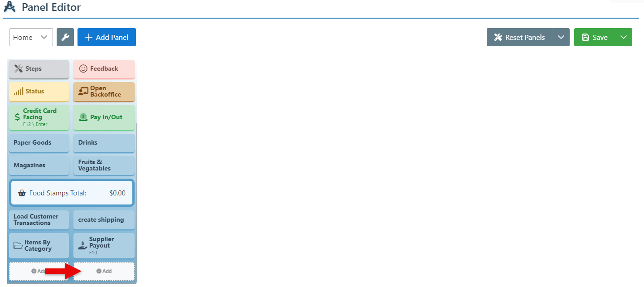
Task: Click the Steps tools icon
Action: [x=19, y=69]
